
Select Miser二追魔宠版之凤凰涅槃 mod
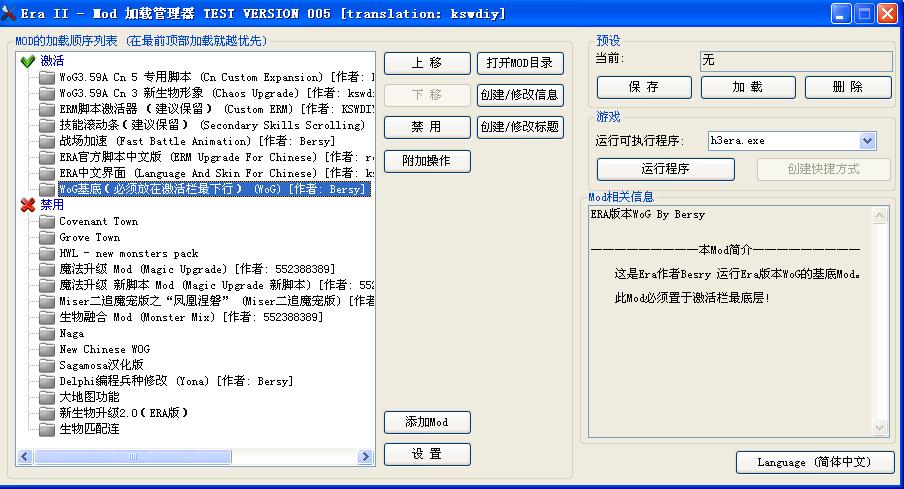pos(216,301)
